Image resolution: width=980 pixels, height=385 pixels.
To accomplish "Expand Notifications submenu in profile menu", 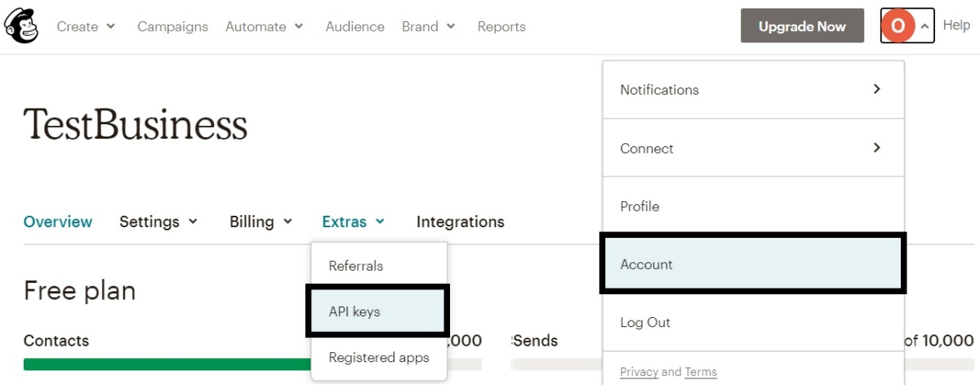I will 753,90.
